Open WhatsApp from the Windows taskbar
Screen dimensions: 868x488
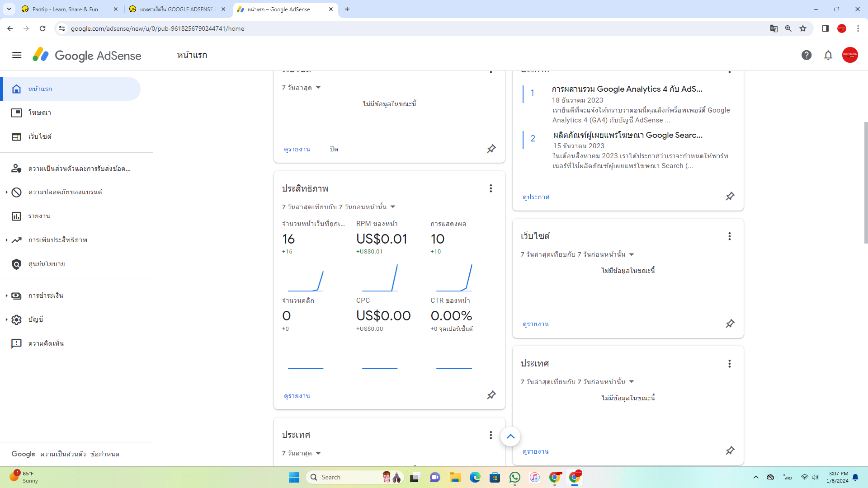point(515,478)
